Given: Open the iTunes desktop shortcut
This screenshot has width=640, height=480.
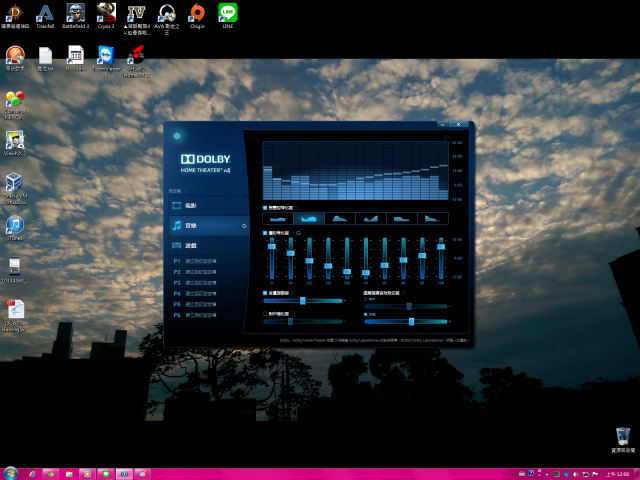Looking at the screenshot, I should 15,228.
